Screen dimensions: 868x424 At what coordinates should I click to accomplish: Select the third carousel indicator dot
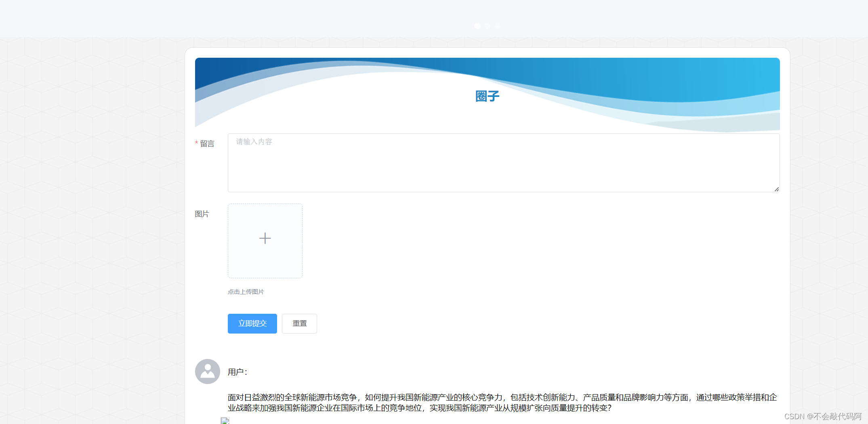pyautogui.click(x=498, y=26)
